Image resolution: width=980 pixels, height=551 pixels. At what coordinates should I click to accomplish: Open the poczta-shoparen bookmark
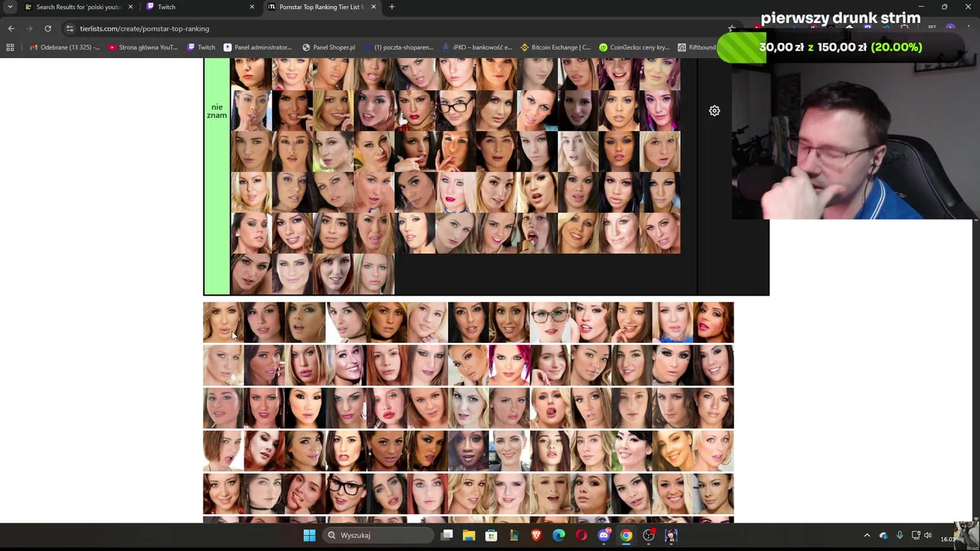(x=399, y=47)
